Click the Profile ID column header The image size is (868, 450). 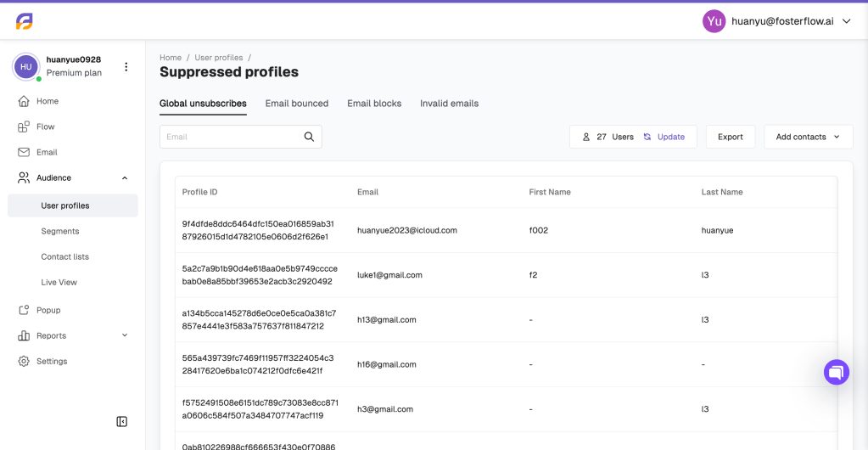coord(200,192)
